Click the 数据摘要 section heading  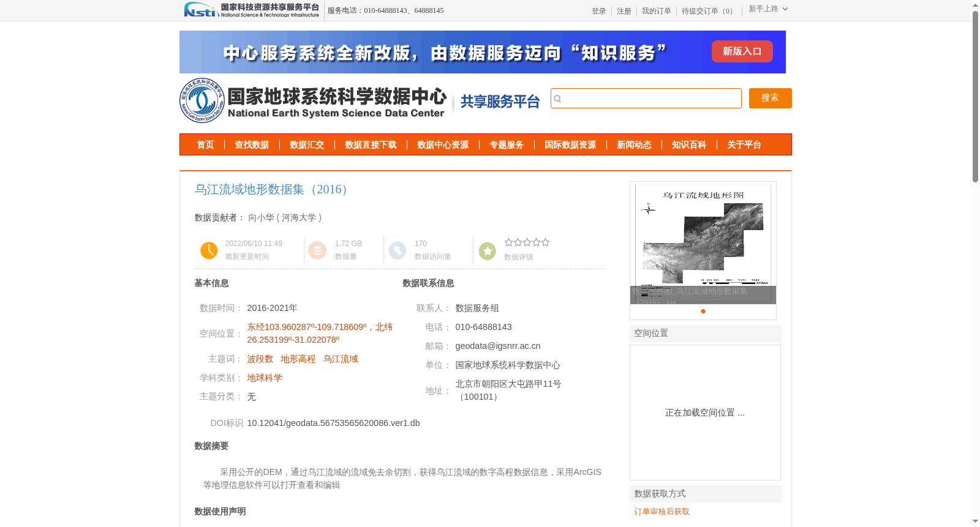(211, 446)
